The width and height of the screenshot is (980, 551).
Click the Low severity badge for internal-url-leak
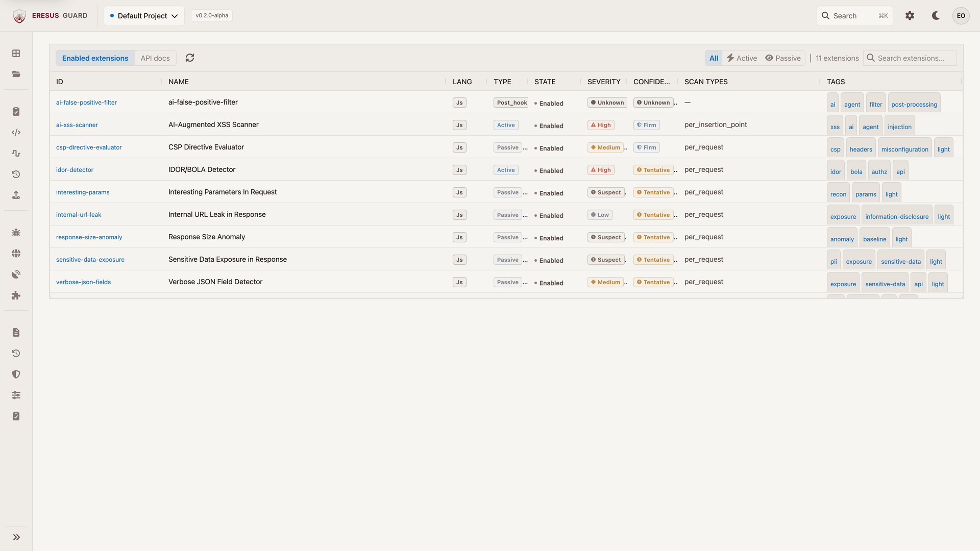(599, 215)
